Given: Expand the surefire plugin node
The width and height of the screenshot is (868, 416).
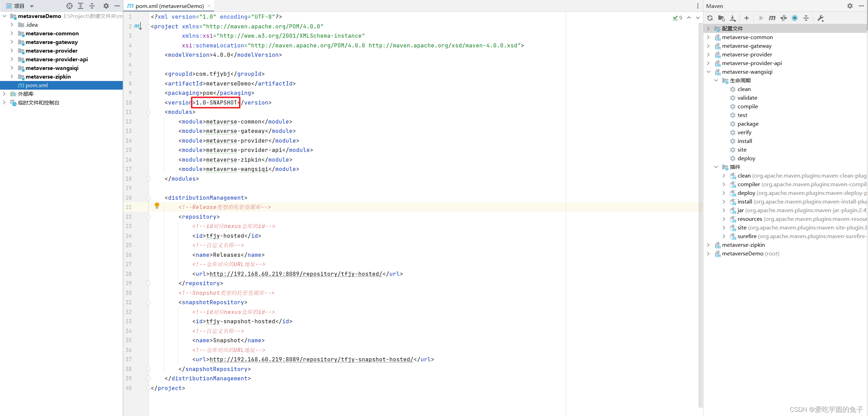Looking at the screenshot, I should point(724,236).
